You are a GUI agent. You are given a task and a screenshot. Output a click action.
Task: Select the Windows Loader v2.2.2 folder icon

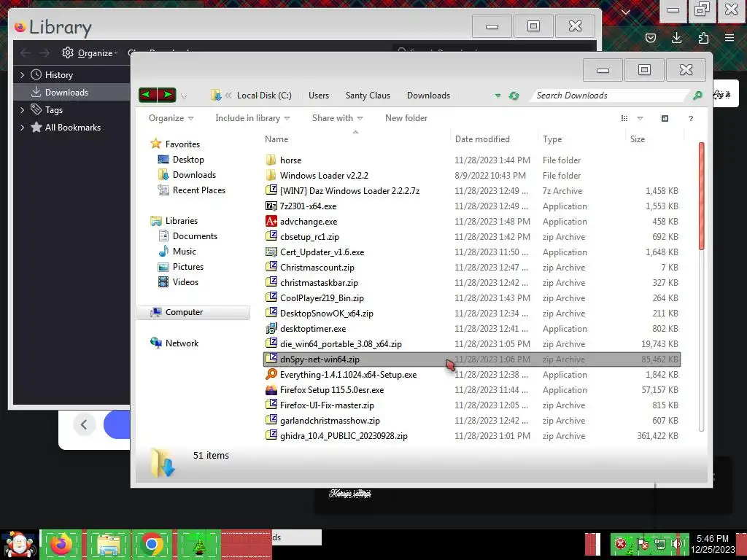(x=271, y=175)
